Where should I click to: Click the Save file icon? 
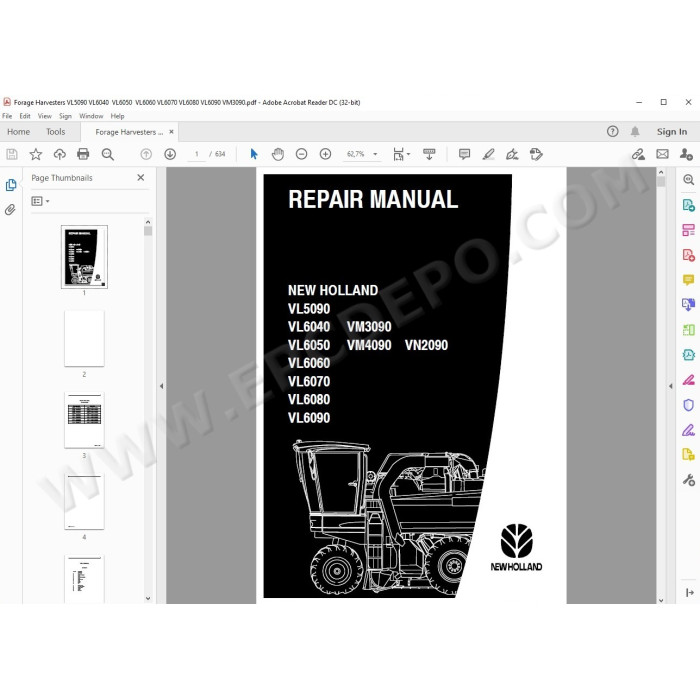click(x=12, y=154)
